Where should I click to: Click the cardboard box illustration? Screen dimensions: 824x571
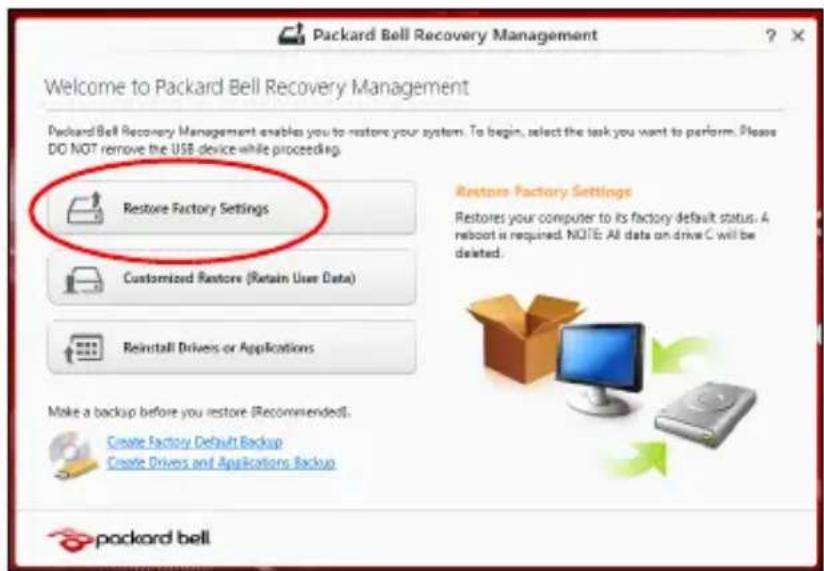coord(522,336)
